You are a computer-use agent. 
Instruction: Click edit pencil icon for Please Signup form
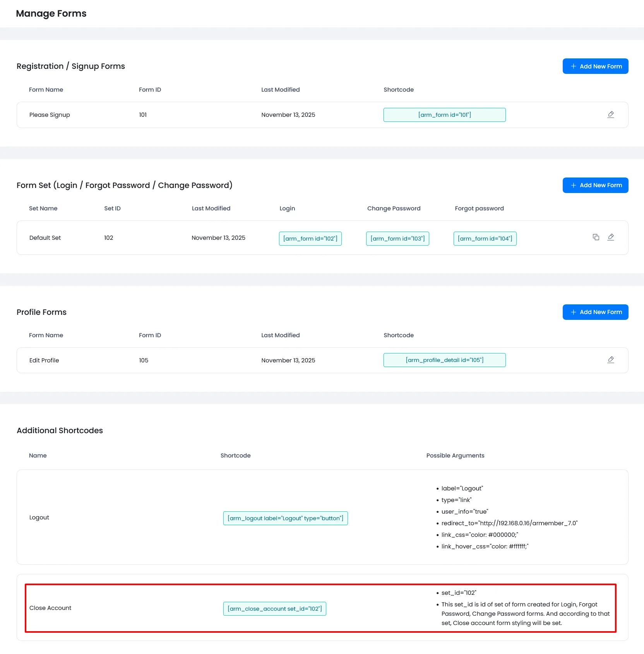tap(611, 114)
